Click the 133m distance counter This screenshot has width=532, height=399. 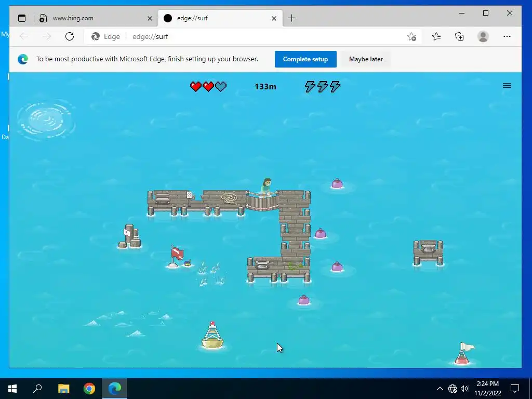point(265,87)
